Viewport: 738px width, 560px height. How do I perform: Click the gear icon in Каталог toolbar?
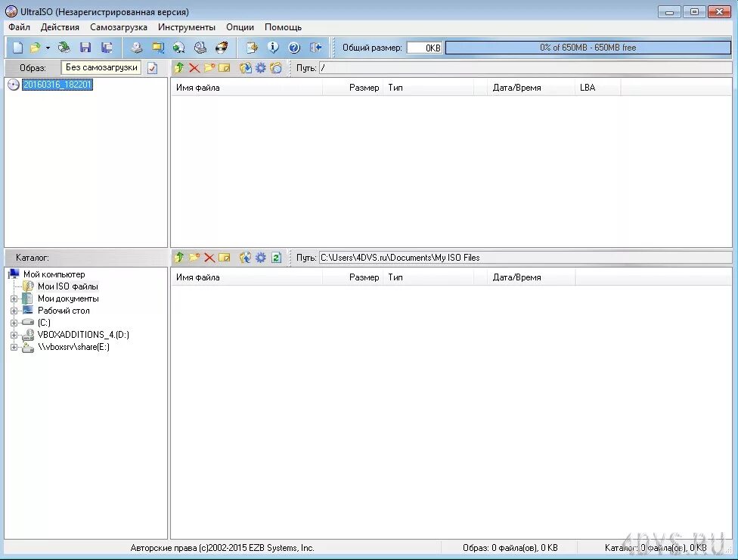pyautogui.click(x=260, y=258)
